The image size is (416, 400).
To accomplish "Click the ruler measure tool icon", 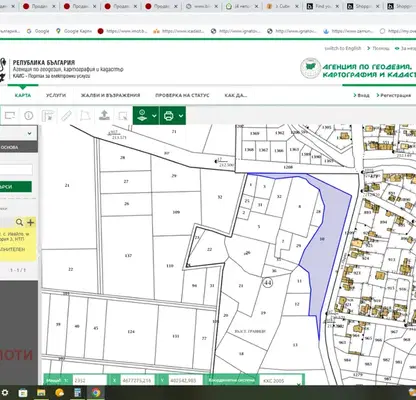I will point(67,116).
